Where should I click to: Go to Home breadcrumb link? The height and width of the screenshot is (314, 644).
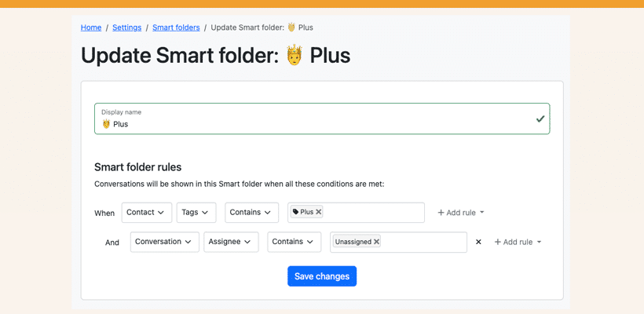click(x=91, y=27)
